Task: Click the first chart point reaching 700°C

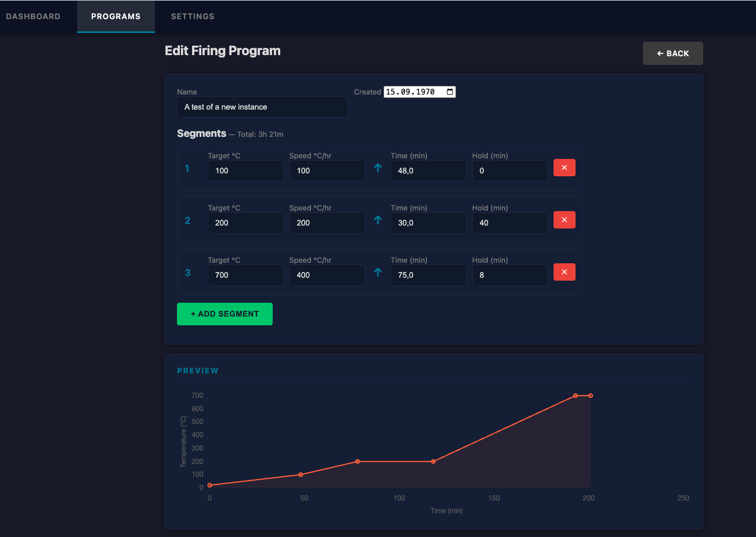Action: tap(576, 396)
